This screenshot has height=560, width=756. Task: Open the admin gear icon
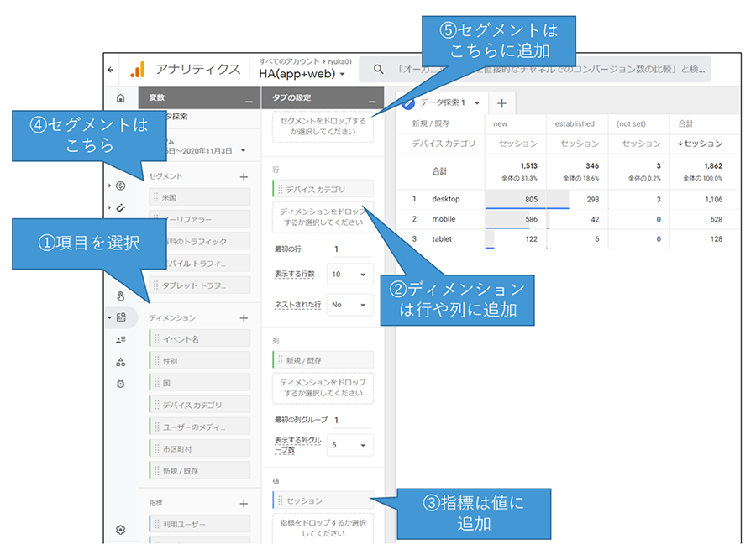pos(120,530)
